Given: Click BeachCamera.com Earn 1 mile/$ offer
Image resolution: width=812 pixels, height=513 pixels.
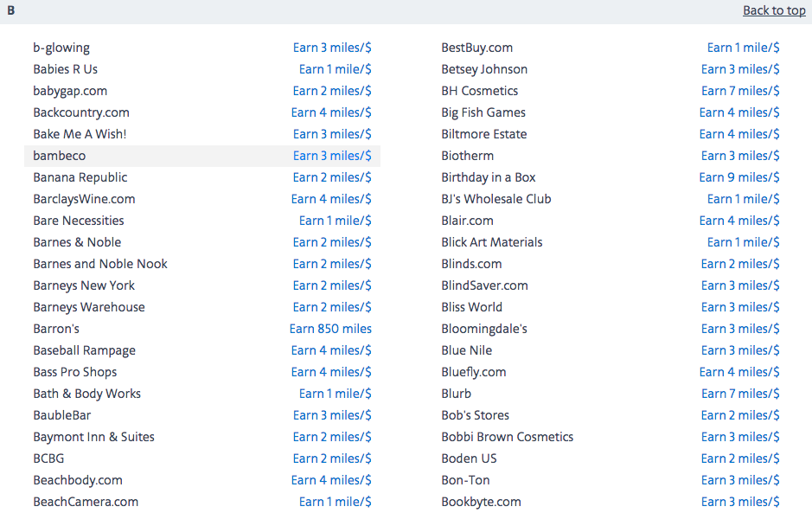Looking at the screenshot, I should click(x=335, y=502).
